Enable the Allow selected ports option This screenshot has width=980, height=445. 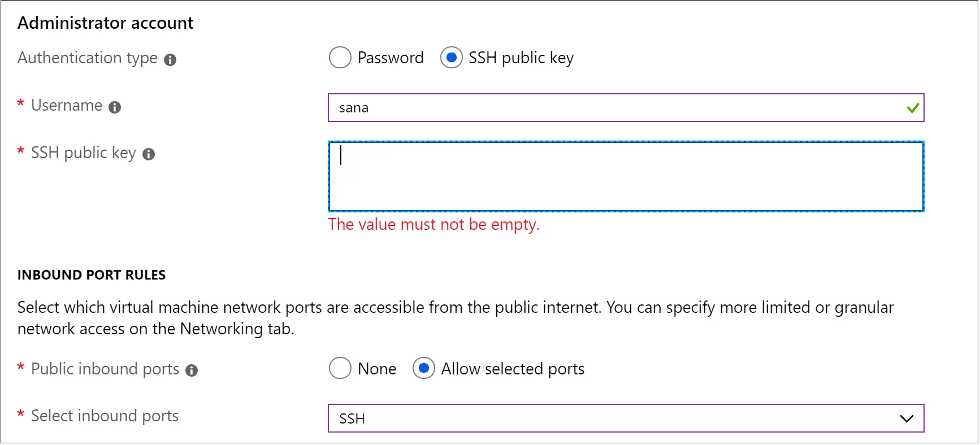423,368
